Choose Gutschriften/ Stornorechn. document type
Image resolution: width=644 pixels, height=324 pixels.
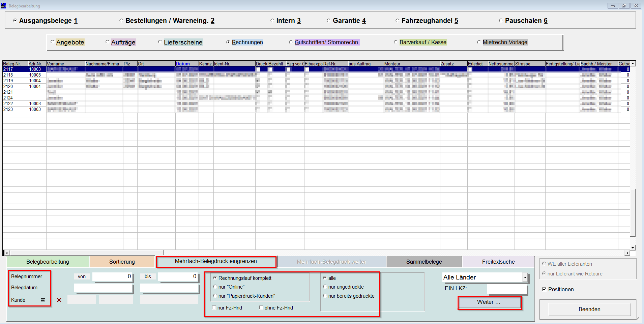point(291,42)
